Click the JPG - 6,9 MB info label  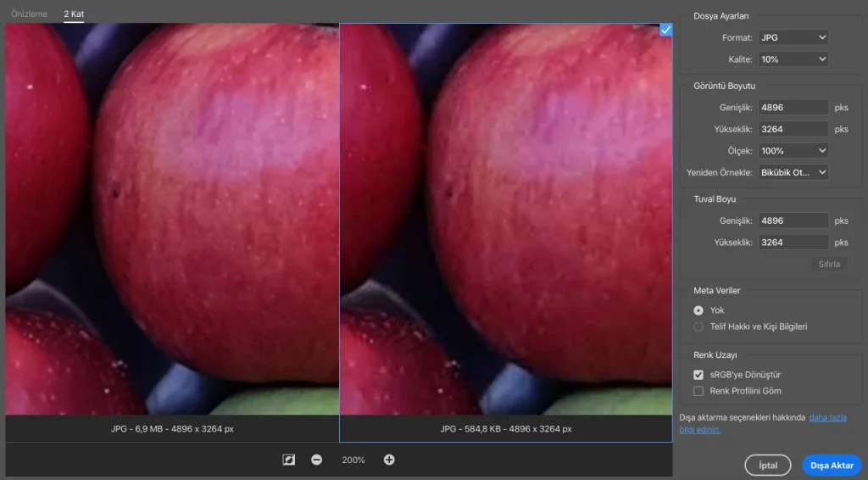pos(172,428)
